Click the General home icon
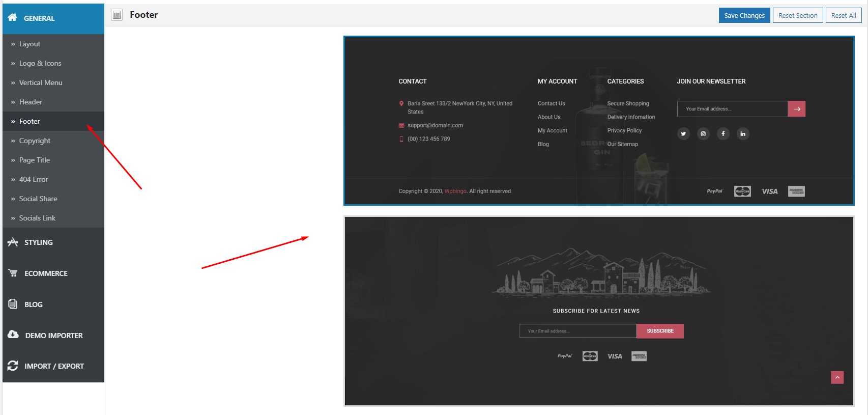This screenshot has width=868, height=415. point(13,17)
